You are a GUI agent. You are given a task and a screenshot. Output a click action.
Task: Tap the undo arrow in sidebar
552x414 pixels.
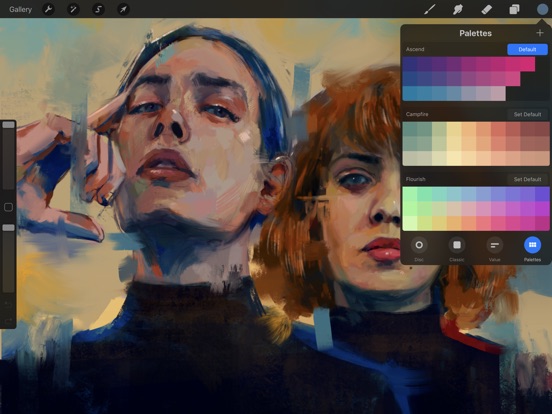(x=8, y=303)
